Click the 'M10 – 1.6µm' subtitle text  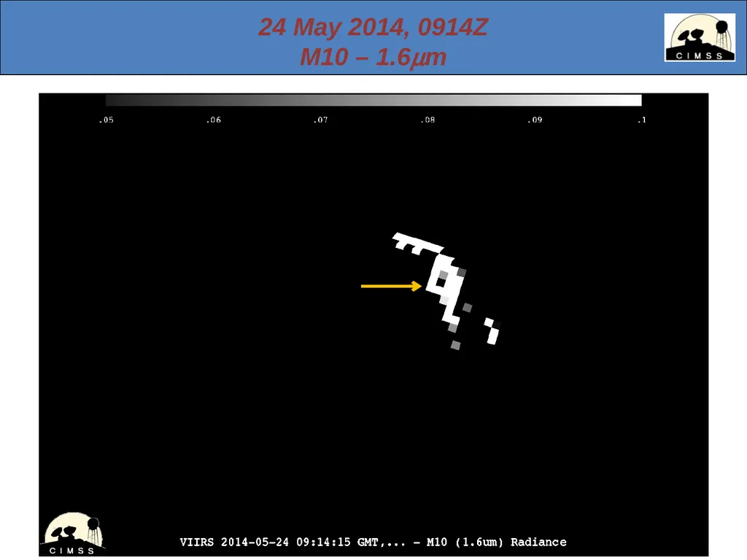pyautogui.click(x=373, y=57)
